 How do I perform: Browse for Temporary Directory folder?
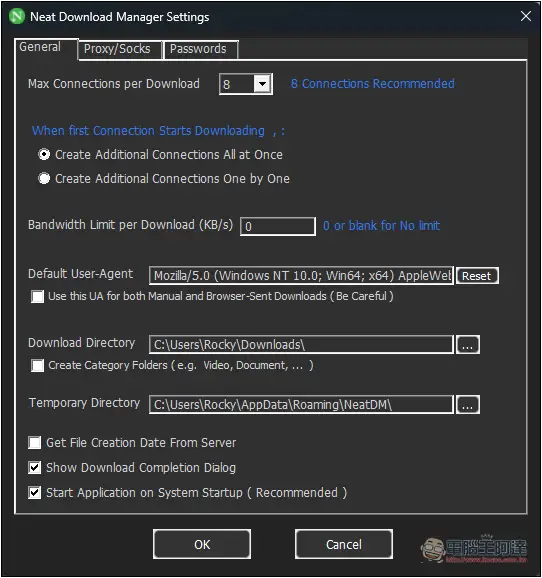(468, 404)
